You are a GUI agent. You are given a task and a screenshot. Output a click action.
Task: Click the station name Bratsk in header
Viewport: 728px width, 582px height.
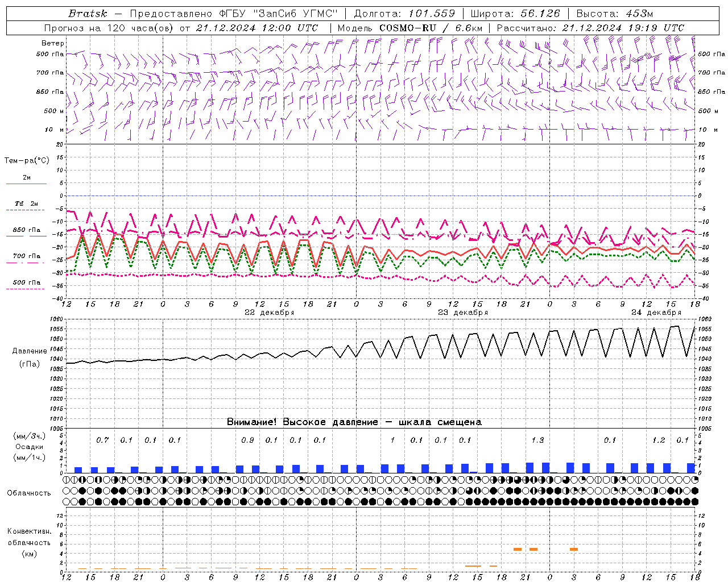pyautogui.click(x=87, y=13)
